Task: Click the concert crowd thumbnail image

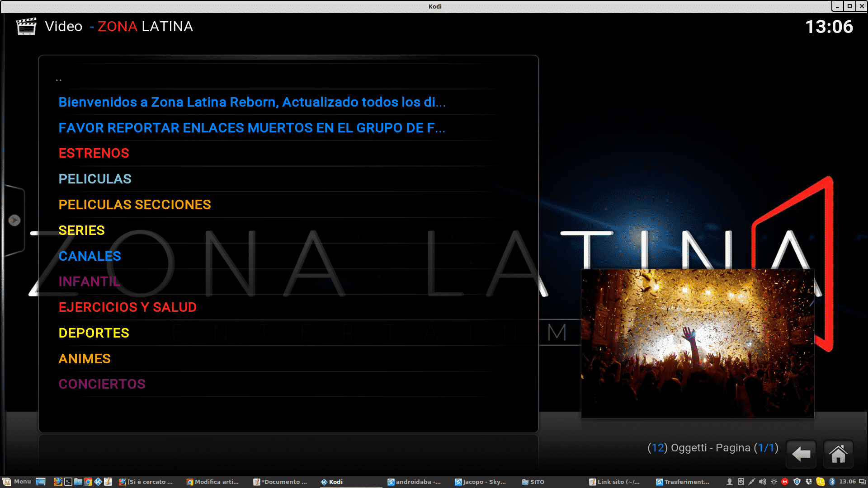Action: click(698, 344)
